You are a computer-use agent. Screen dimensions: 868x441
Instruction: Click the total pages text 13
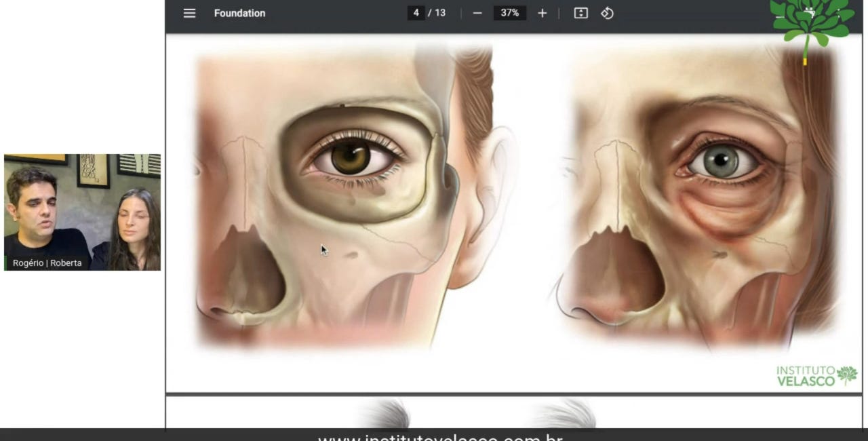(x=440, y=13)
